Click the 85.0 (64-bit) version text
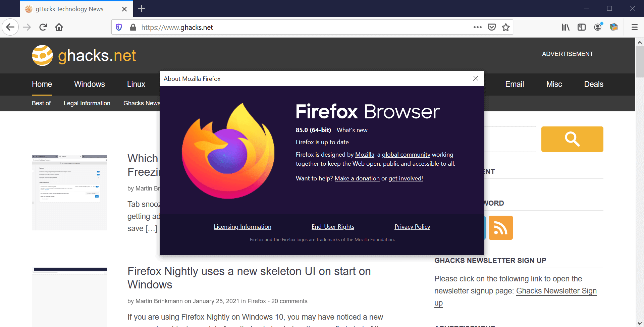The image size is (644, 327). (x=313, y=130)
